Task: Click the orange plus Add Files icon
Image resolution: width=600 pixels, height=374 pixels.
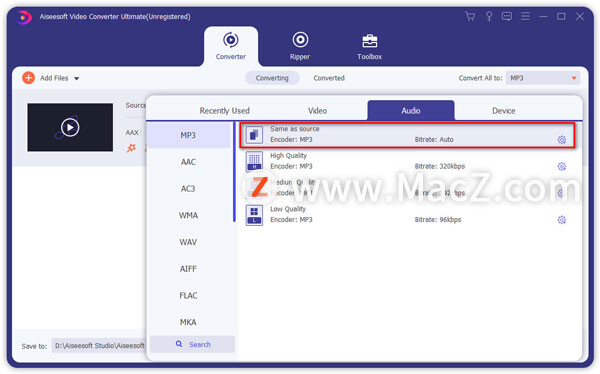Action: coord(28,78)
